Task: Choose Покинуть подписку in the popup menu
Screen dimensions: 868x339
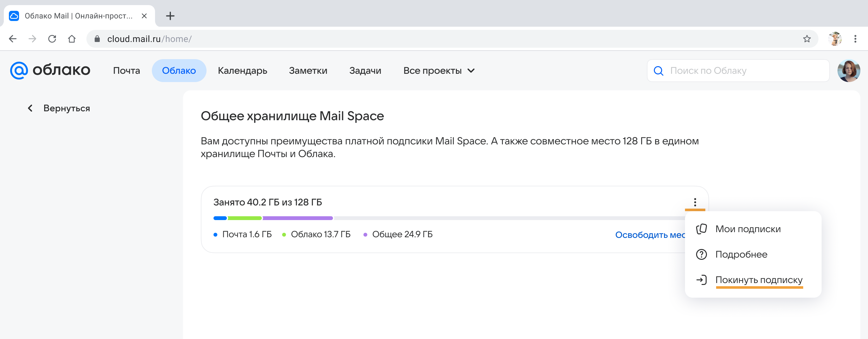Action: click(x=753, y=280)
